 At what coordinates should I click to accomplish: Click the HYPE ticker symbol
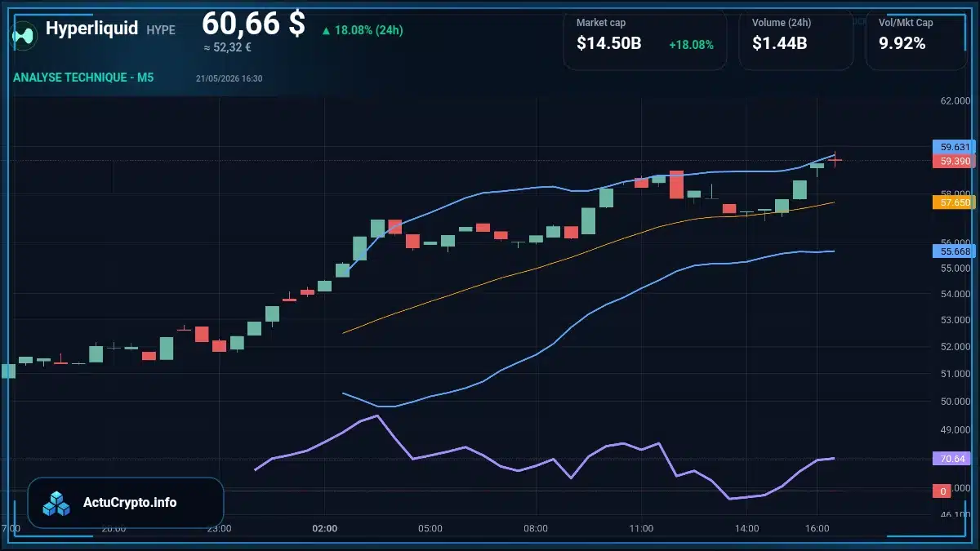point(161,30)
